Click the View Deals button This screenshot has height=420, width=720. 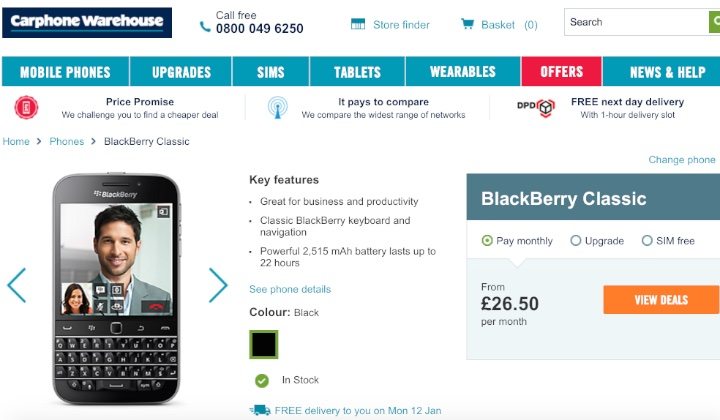[661, 300]
